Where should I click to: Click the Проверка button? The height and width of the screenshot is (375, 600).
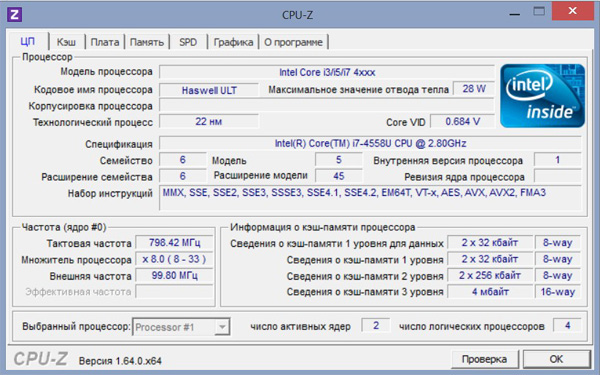pos(484,359)
